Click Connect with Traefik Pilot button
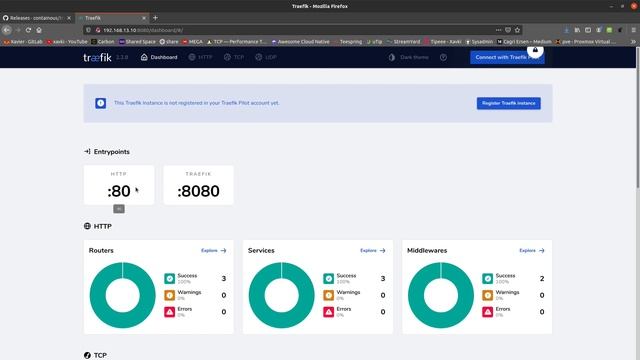The image size is (640, 360). tap(507, 57)
